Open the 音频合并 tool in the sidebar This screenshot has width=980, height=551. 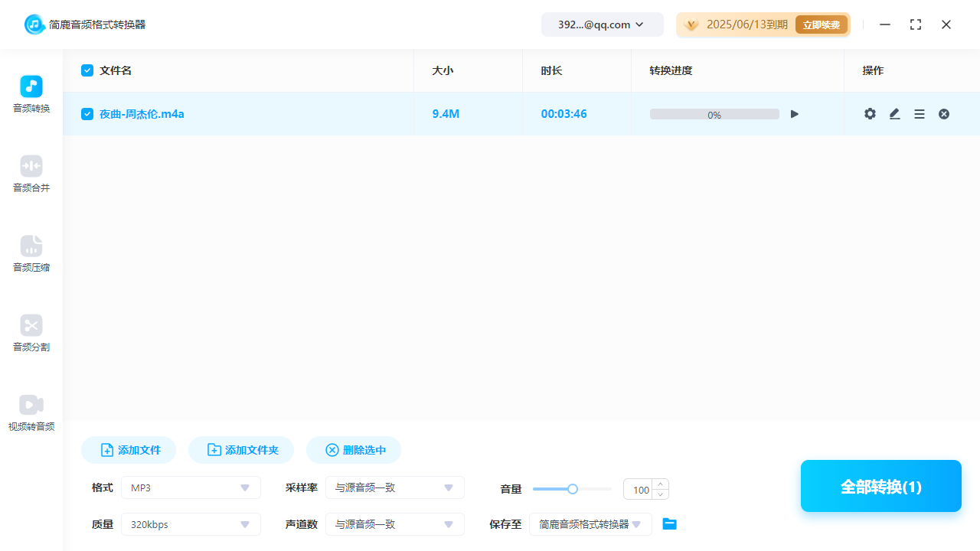31,174
